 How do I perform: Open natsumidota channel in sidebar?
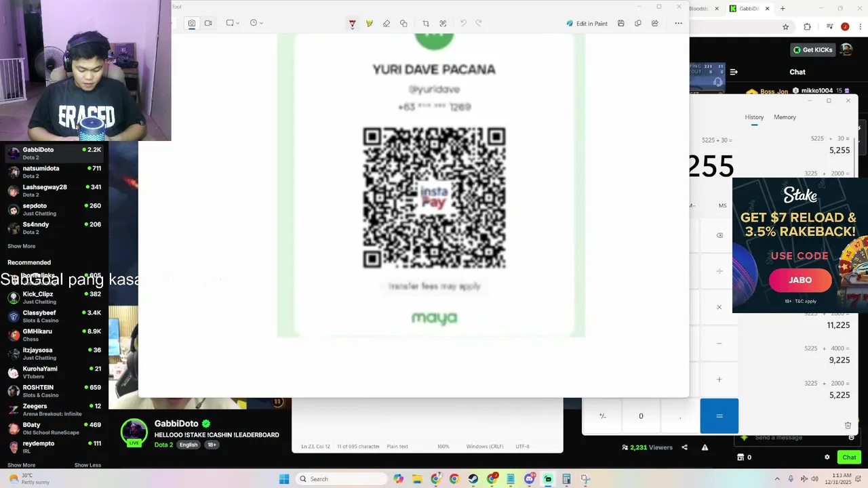(54, 172)
